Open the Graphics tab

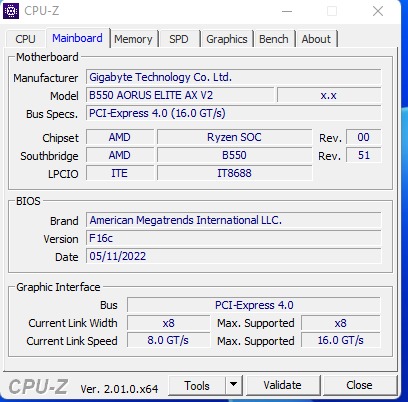pos(227,39)
